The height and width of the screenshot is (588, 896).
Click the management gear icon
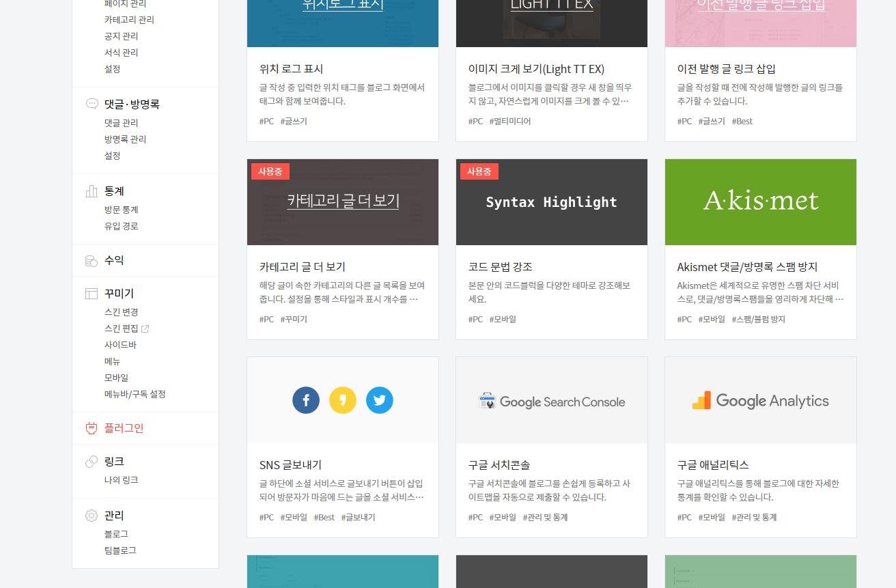[92, 516]
